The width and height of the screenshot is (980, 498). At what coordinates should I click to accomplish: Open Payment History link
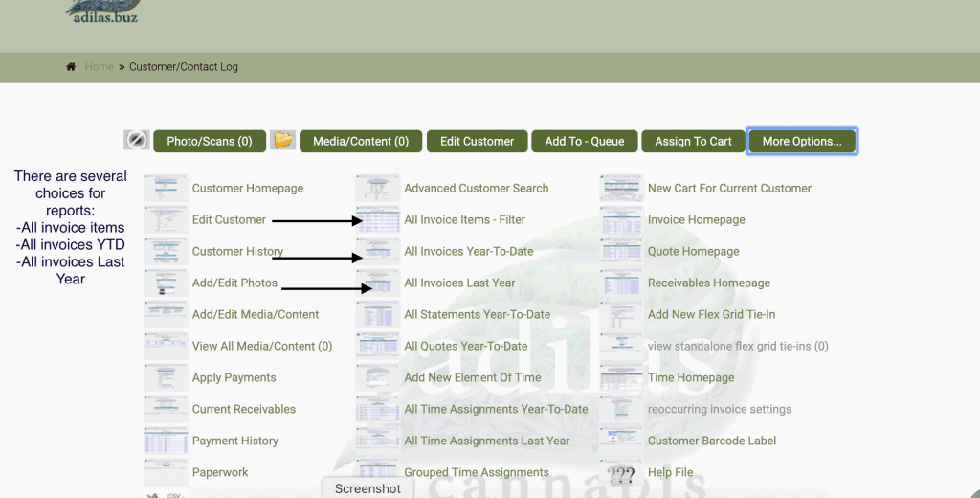coord(235,441)
